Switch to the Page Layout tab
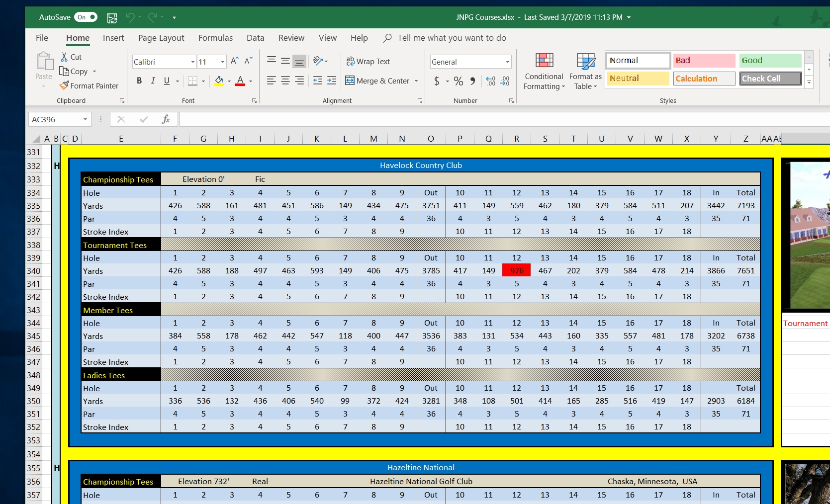Screen dimensions: 830x504 (x=161, y=38)
